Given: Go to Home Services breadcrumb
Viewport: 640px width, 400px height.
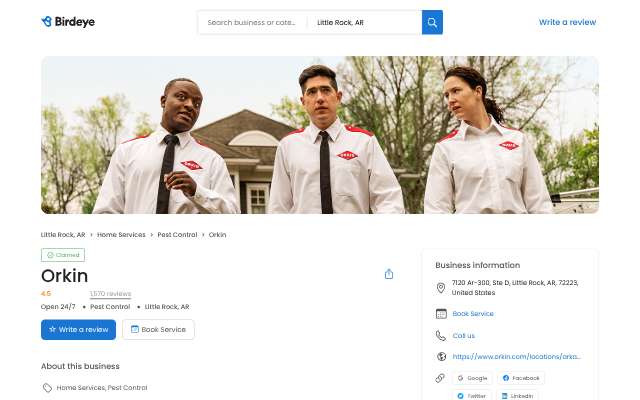Looking at the screenshot, I should click(121, 235).
